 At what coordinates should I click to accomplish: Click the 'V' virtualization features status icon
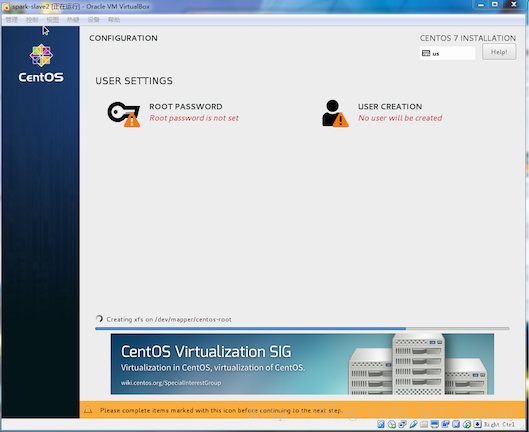tap(456, 424)
